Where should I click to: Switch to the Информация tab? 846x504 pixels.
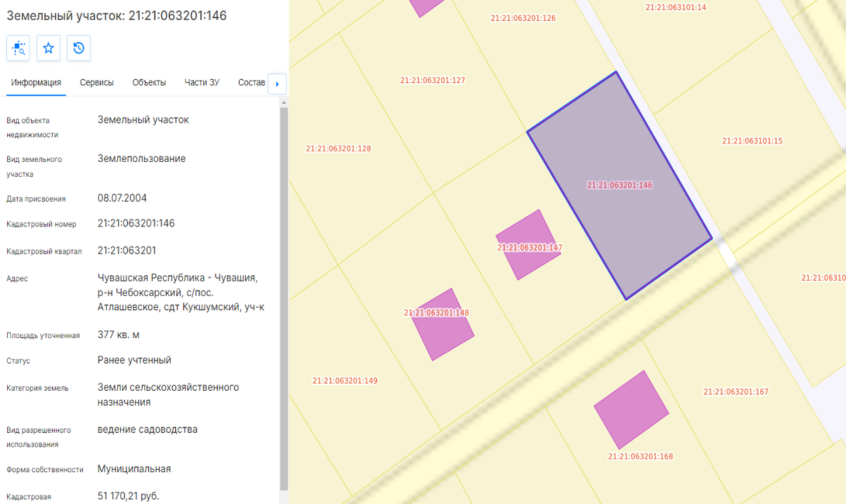36,83
